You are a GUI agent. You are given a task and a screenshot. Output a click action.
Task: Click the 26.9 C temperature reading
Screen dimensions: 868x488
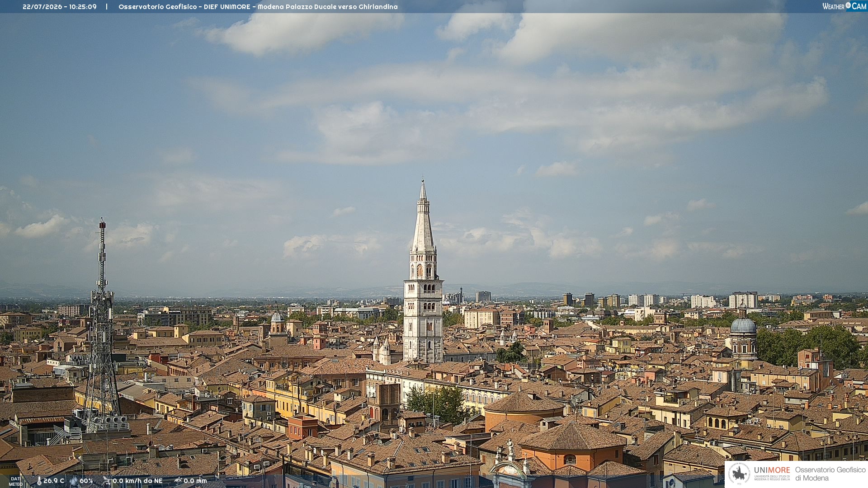coord(54,481)
